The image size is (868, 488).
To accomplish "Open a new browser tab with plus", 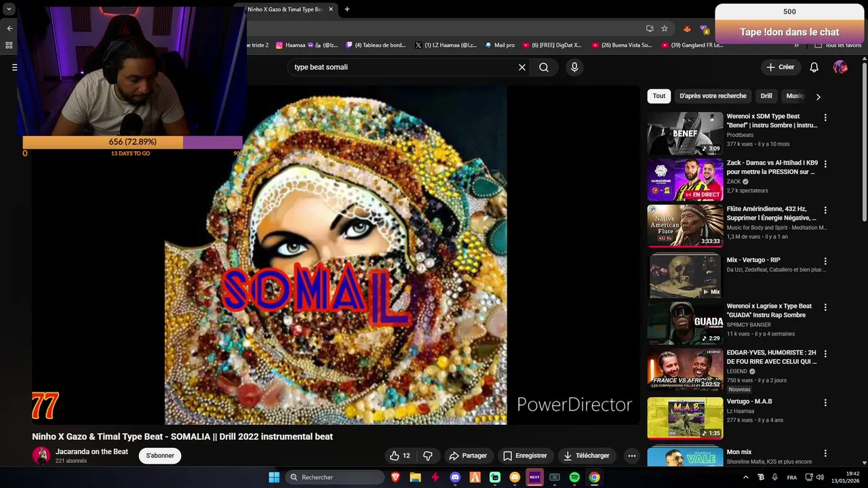I will click(x=347, y=9).
